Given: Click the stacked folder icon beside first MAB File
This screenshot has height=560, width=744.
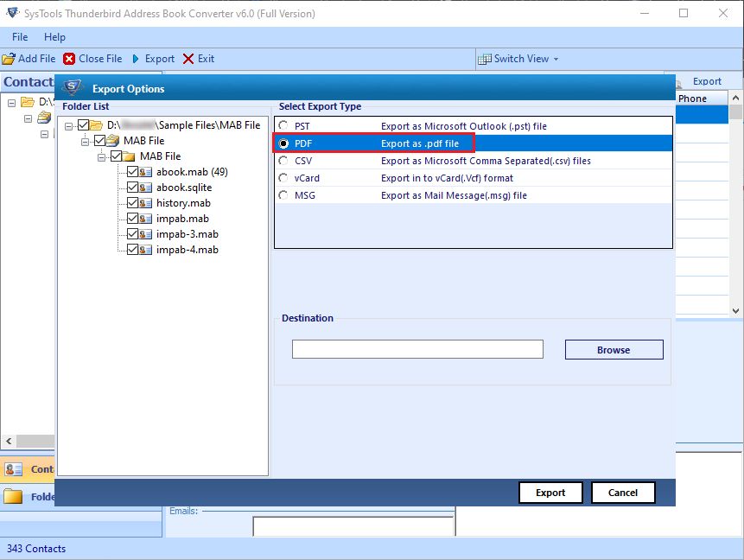Looking at the screenshot, I should tap(113, 141).
